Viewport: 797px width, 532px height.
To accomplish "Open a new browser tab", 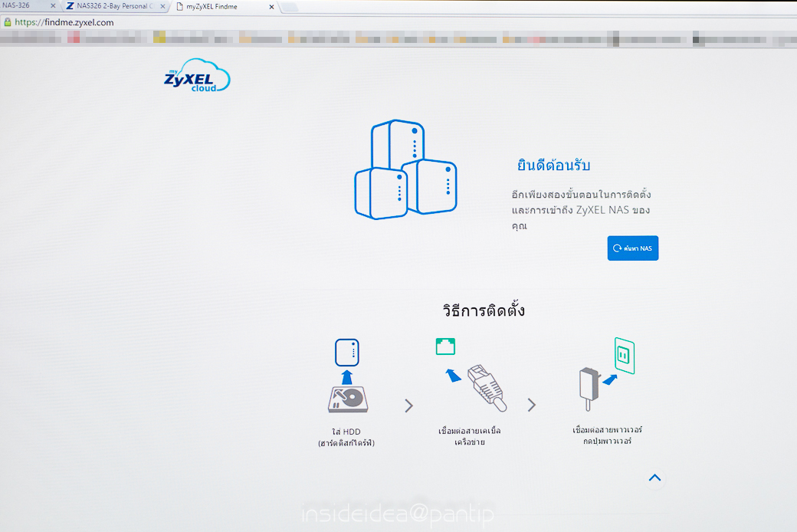I will (x=289, y=7).
